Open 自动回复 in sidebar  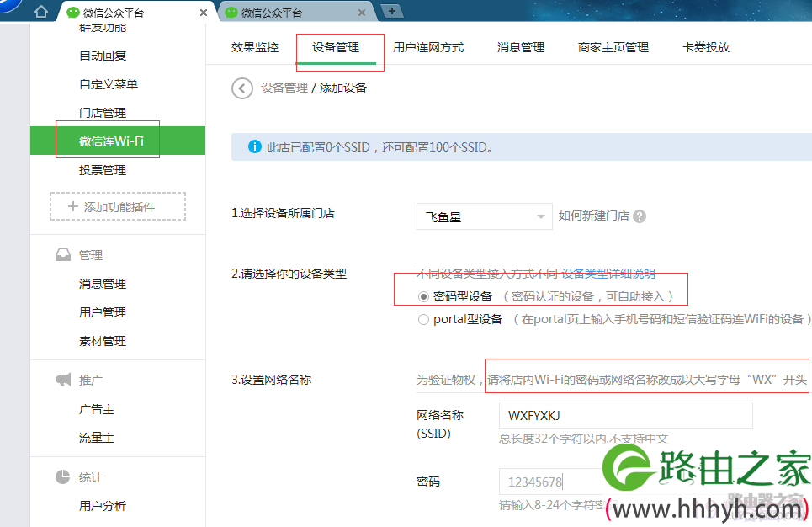pyautogui.click(x=103, y=56)
